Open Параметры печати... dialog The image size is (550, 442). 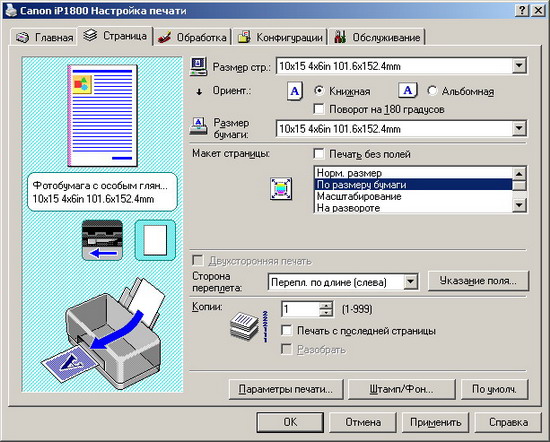click(286, 389)
